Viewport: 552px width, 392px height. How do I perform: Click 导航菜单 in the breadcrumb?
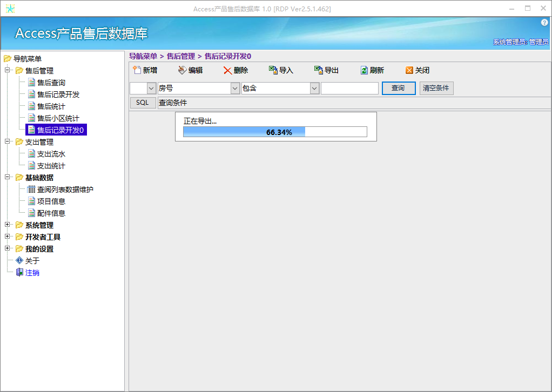[x=143, y=56]
